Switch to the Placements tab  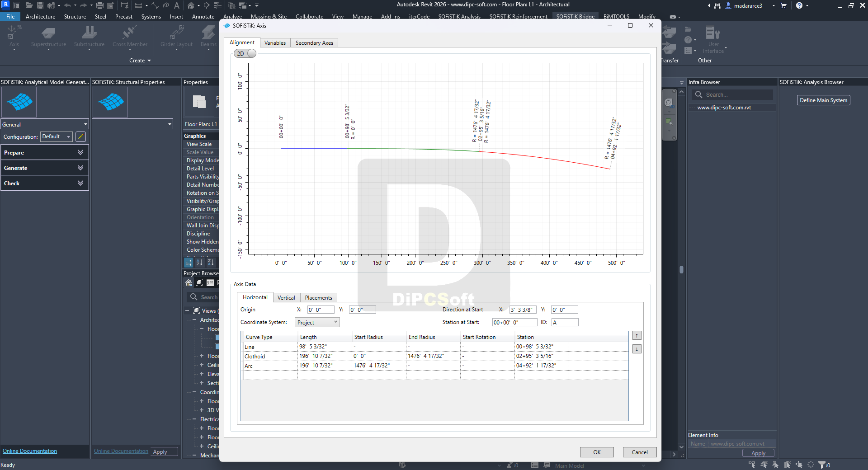click(318, 298)
